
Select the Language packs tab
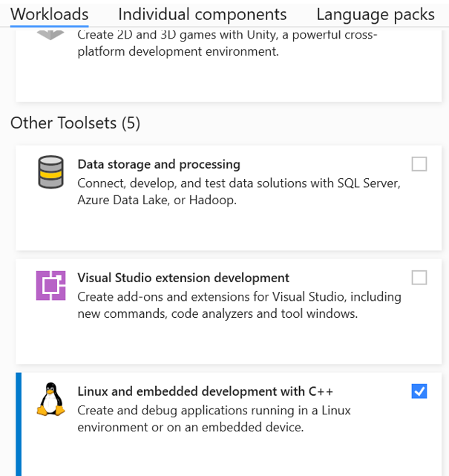pos(375,14)
